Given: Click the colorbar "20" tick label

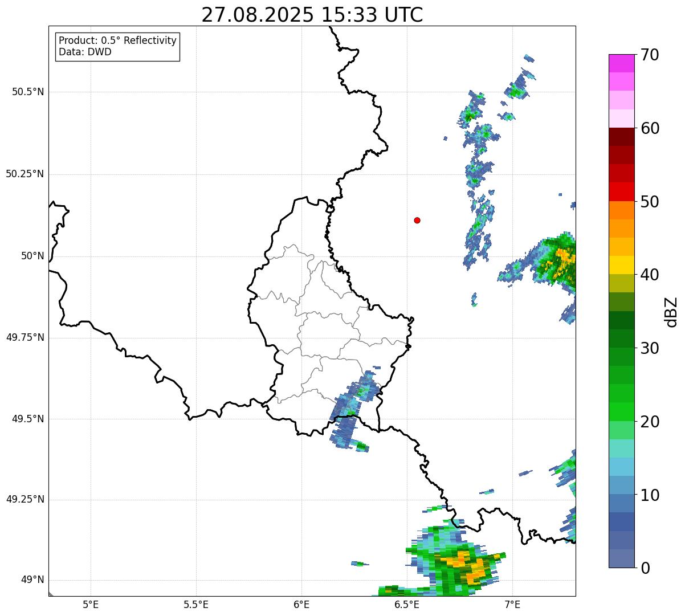Looking at the screenshot, I should tap(650, 422).
